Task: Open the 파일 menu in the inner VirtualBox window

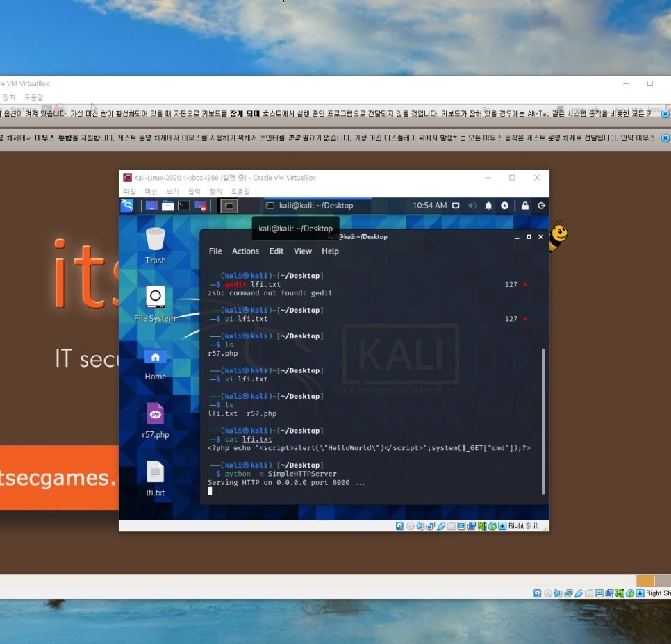Action: (129, 191)
